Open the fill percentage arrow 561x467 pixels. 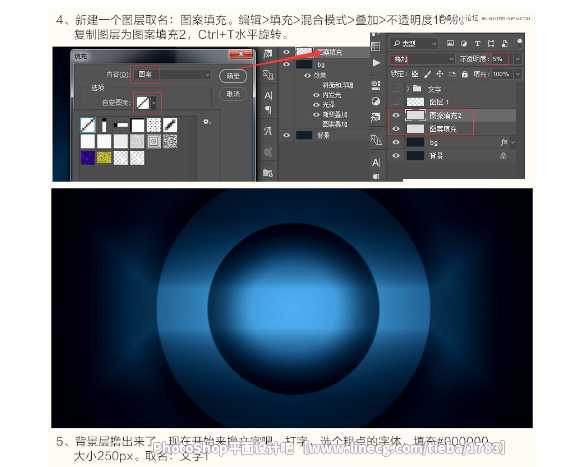point(517,74)
